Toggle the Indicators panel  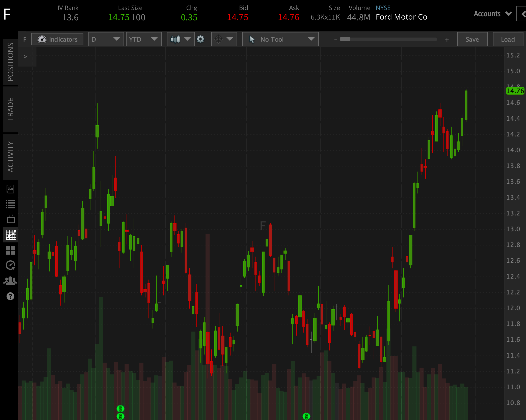tap(57, 39)
